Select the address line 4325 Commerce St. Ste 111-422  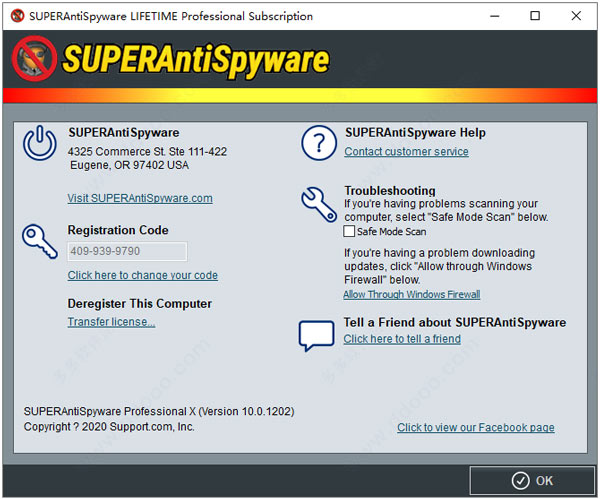point(147,152)
